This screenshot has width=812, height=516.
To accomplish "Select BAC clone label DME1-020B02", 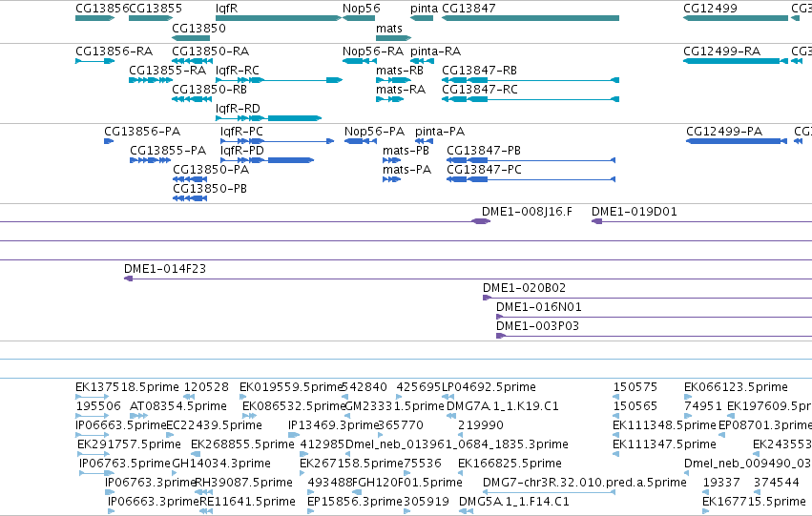I will pos(525,288).
